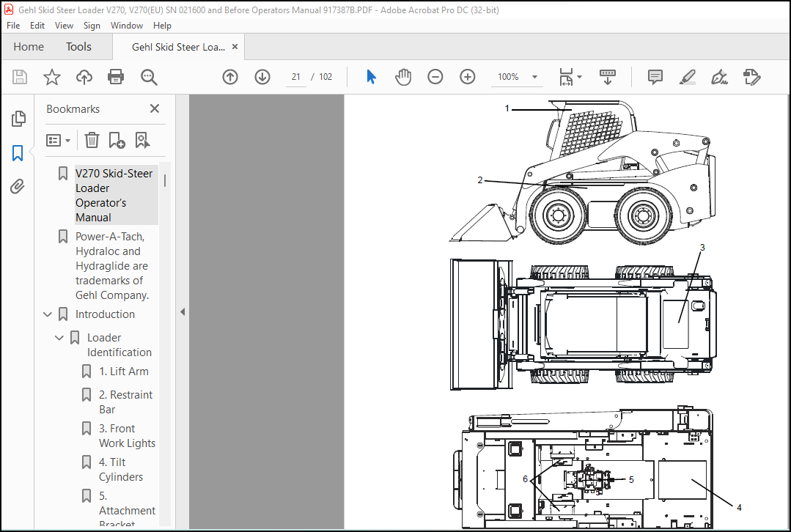Activate the Hand pan tool
791x532 pixels.
coord(403,77)
